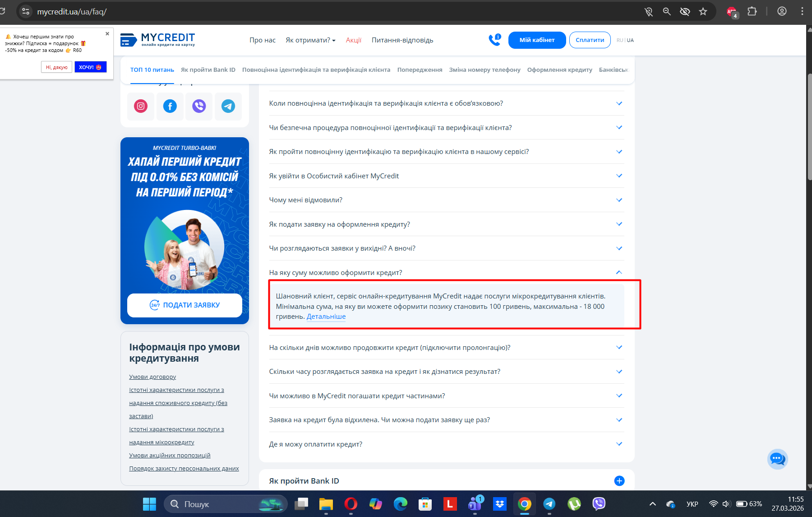
Task: Click the location blocked icon in address bar
Action: 649,12
